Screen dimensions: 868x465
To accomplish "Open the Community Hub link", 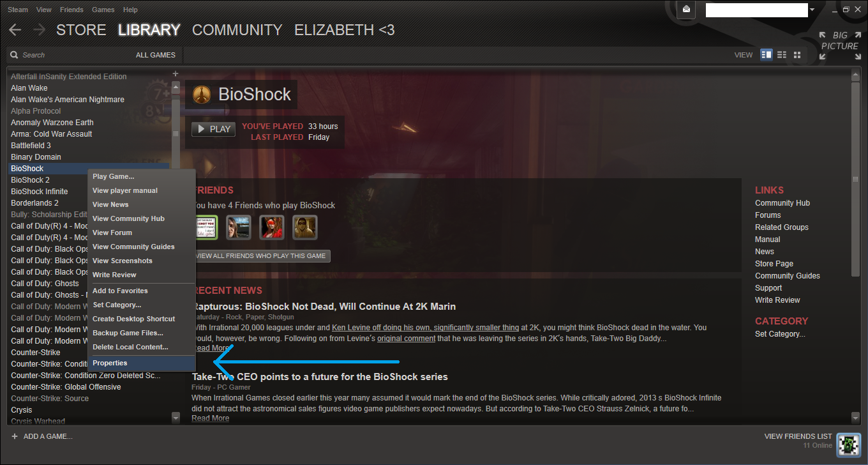I will 782,203.
